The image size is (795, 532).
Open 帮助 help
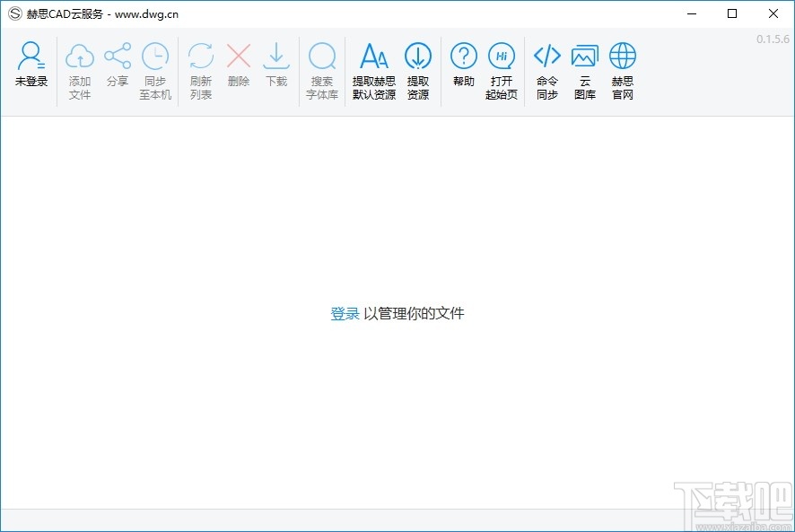click(x=463, y=65)
